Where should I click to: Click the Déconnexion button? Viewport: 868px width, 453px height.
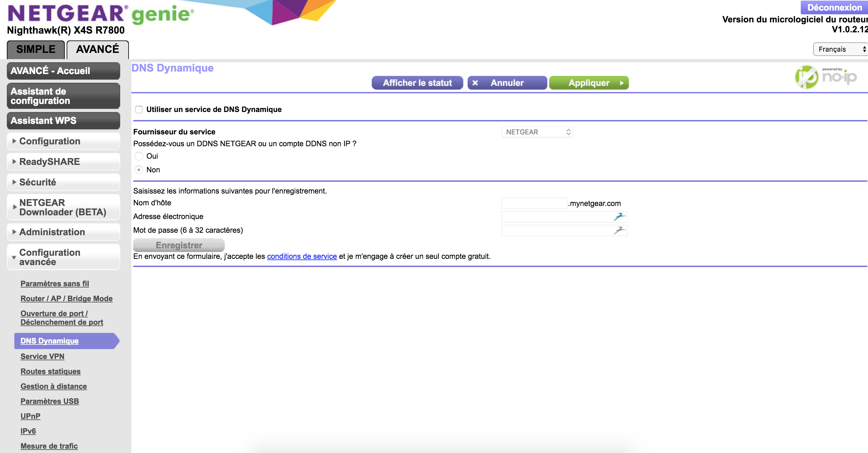(834, 7)
